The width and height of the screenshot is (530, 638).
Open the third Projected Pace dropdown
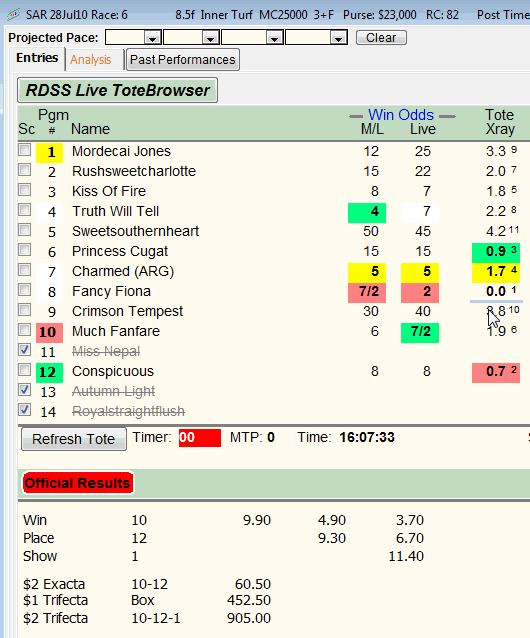click(275, 38)
